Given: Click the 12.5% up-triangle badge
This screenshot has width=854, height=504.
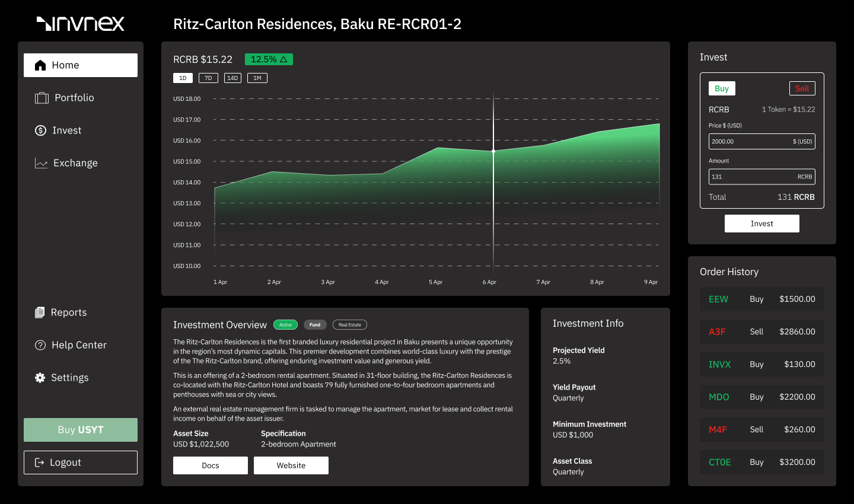Looking at the screenshot, I should point(269,59).
